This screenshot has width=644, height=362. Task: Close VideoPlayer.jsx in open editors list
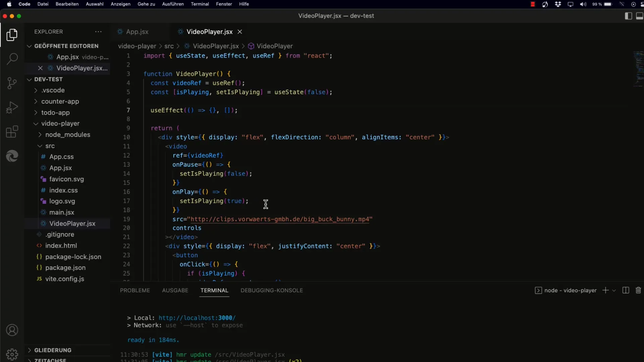pyautogui.click(x=40, y=68)
